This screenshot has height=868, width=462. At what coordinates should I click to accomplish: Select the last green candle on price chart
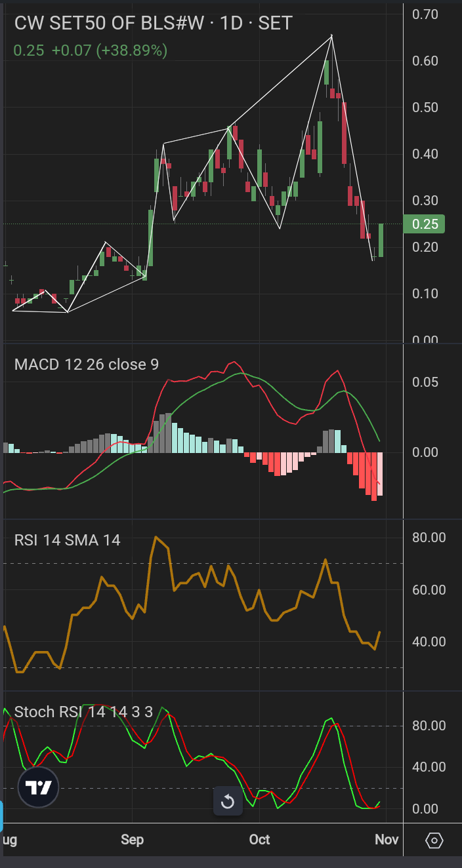coord(381,240)
